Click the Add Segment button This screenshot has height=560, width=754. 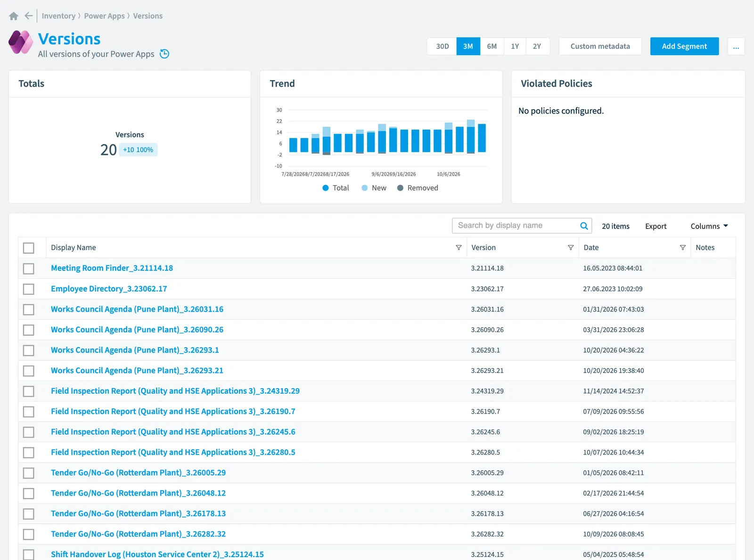pos(684,47)
